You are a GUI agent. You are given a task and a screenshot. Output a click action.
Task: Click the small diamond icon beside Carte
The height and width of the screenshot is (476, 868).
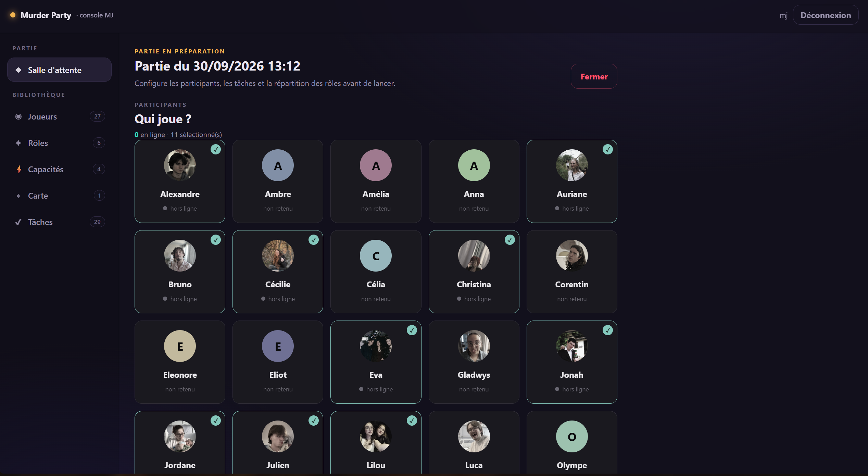[18, 196]
